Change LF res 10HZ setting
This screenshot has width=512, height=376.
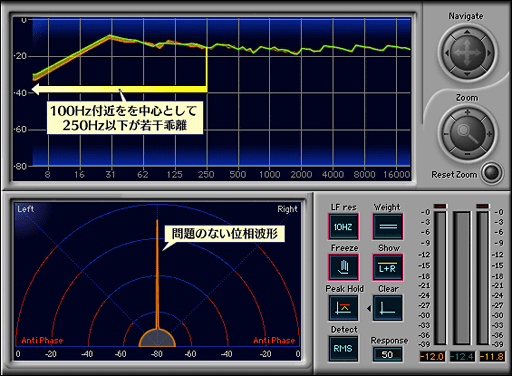(x=343, y=227)
